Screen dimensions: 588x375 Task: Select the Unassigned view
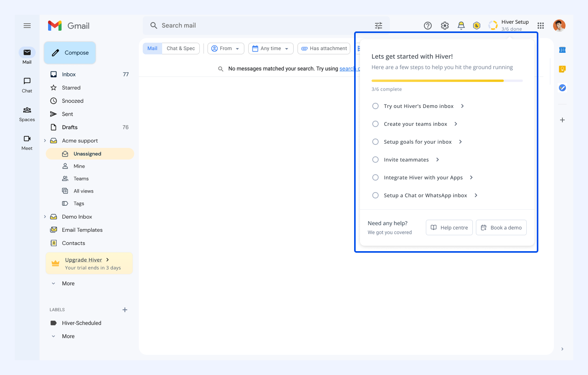pyautogui.click(x=90, y=154)
